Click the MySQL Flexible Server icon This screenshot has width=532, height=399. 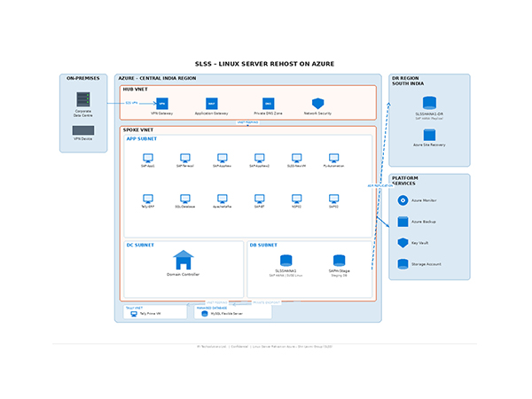pos(205,314)
